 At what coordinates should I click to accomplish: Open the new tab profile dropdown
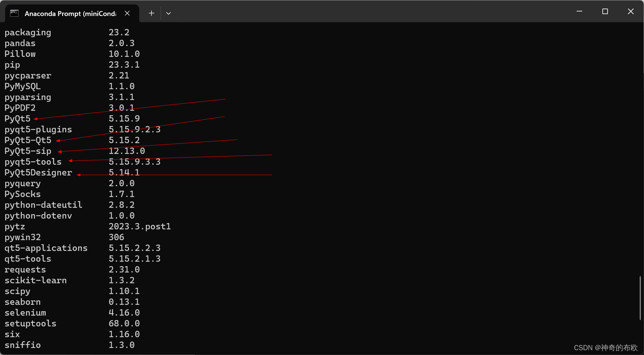coord(169,13)
